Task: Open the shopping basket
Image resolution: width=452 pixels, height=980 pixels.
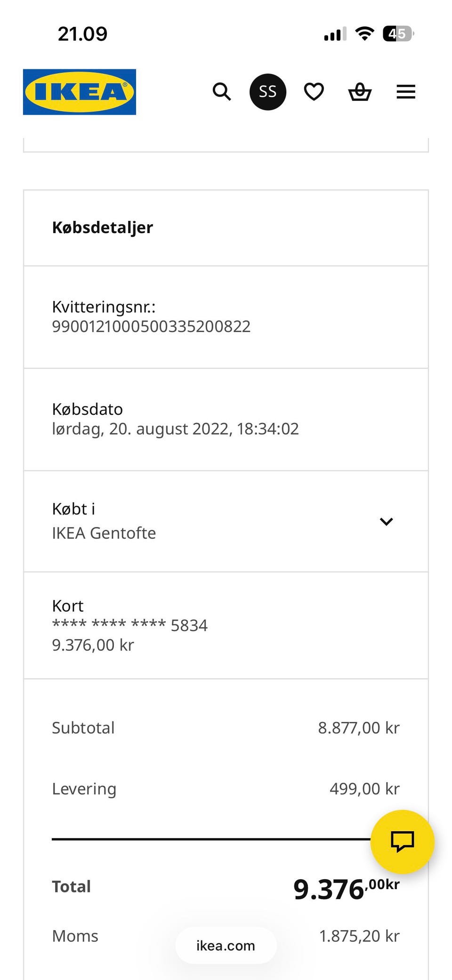Action: [360, 92]
